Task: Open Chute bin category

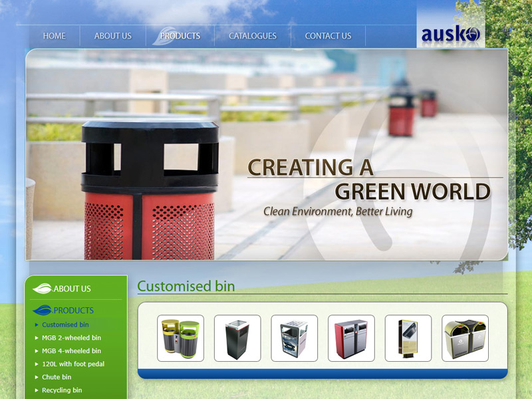Action: pos(57,377)
